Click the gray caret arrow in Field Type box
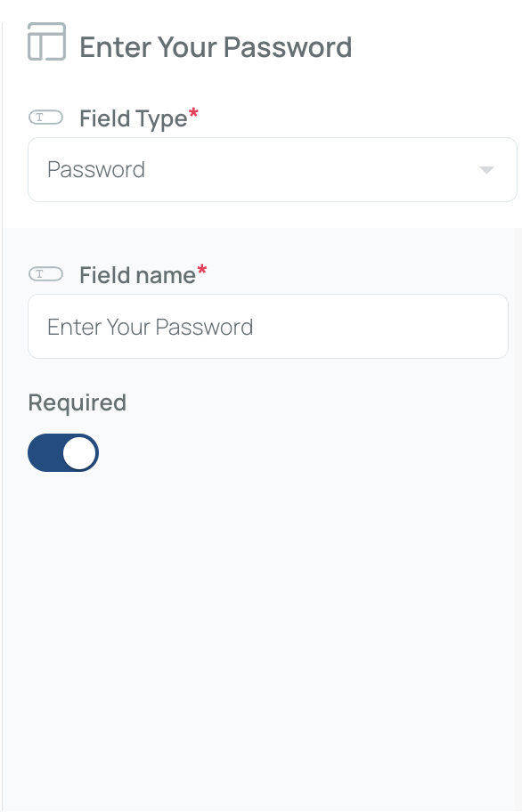Image resolution: width=522 pixels, height=812 pixels. coord(486,170)
